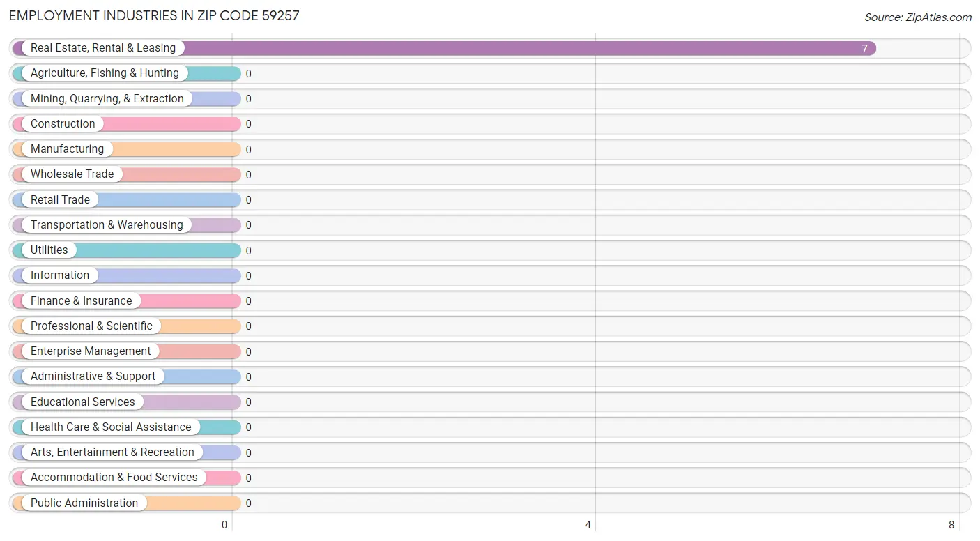
Task: Click the Information bar label
Action: [x=60, y=275]
